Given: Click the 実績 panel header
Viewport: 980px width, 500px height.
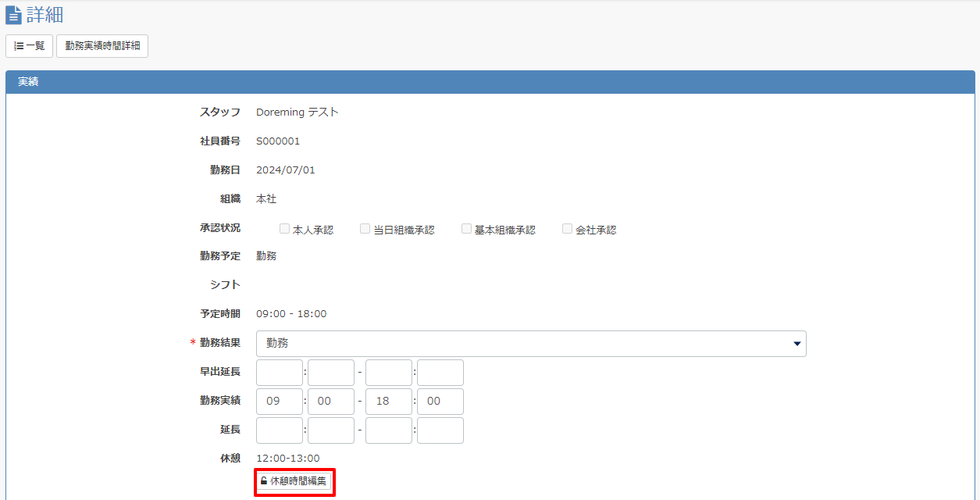Looking at the screenshot, I should [490, 81].
